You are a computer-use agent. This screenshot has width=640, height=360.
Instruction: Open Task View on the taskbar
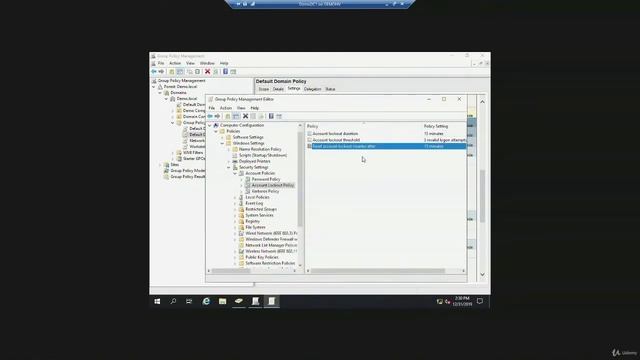tap(189, 301)
